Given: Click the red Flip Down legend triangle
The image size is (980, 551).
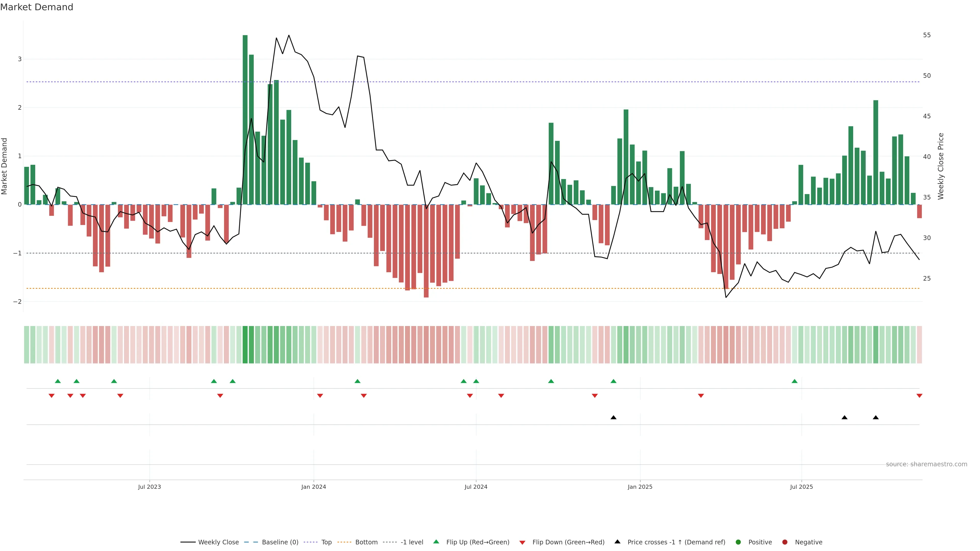Looking at the screenshot, I should (x=522, y=543).
